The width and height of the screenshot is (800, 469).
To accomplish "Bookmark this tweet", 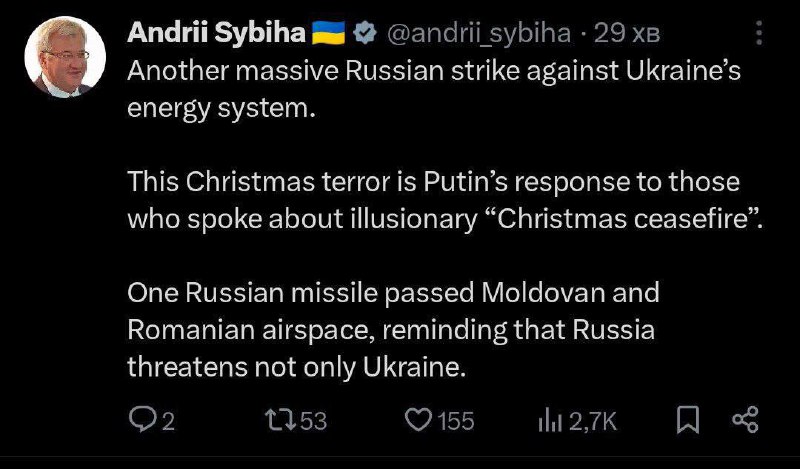I will pos(688,420).
